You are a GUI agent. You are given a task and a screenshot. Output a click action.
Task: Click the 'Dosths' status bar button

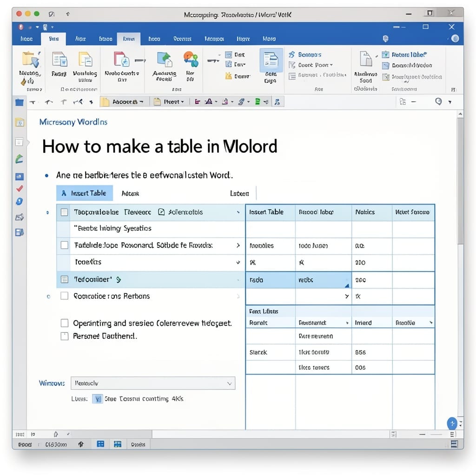click(138, 444)
